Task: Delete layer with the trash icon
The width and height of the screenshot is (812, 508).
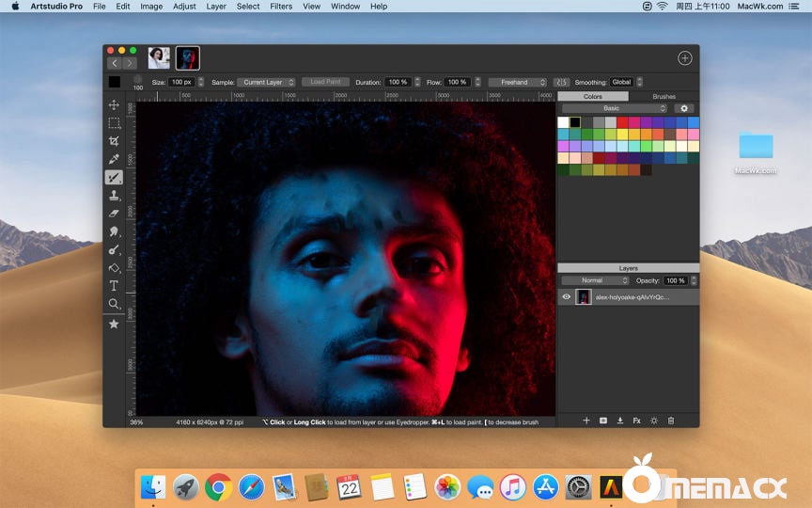Action: pos(671,421)
